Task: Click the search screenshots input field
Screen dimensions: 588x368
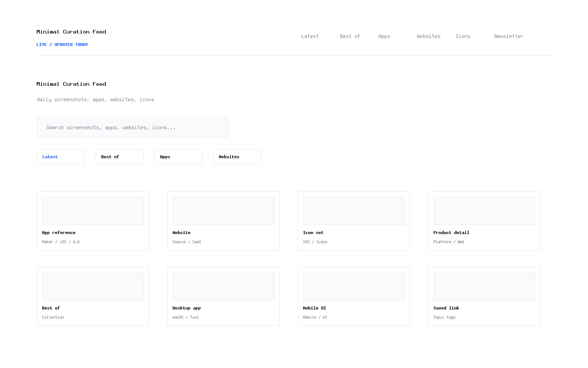Action: click(132, 127)
